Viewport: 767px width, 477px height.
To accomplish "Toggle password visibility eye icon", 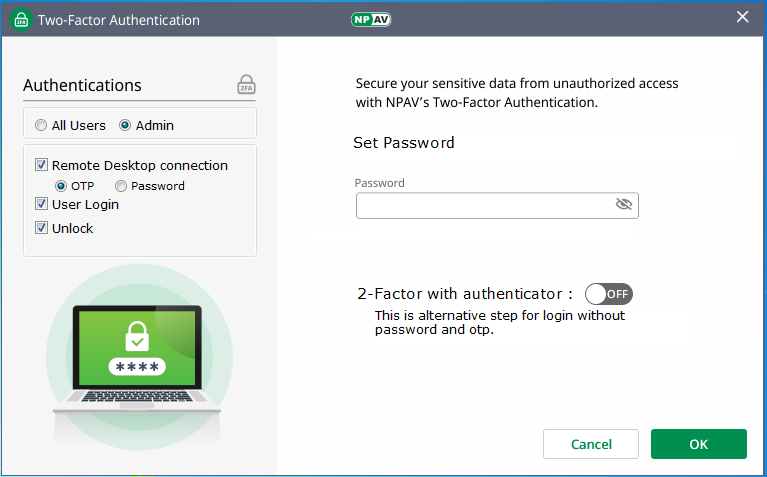I will (624, 205).
